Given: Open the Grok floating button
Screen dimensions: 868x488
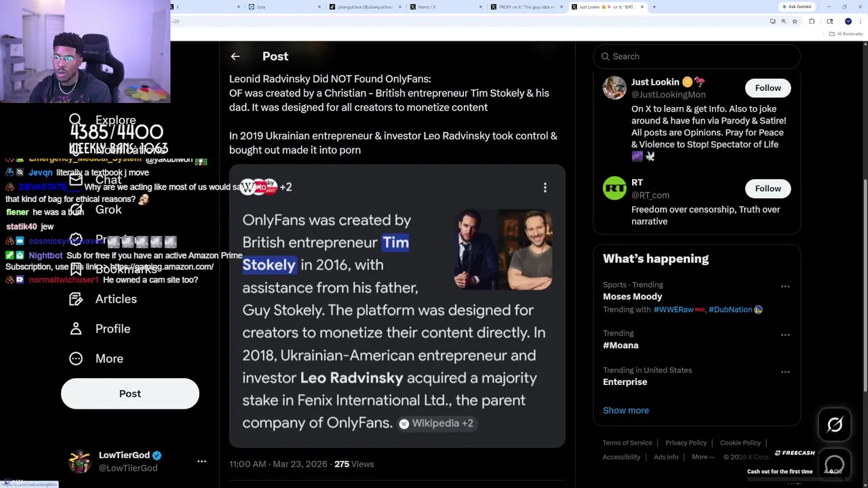Looking at the screenshot, I should [835, 425].
